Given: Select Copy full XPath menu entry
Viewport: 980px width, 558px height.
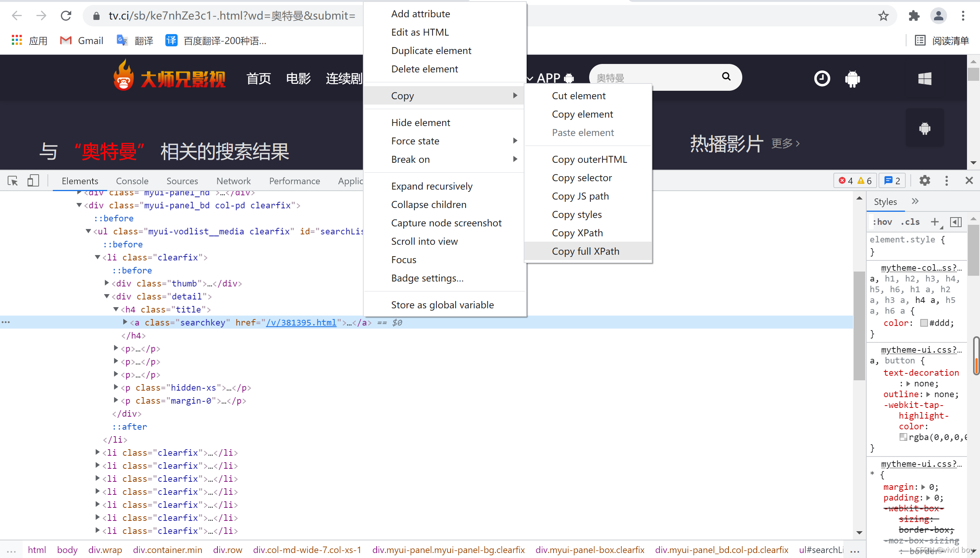Looking at the screenshot, I should point(585,251).
